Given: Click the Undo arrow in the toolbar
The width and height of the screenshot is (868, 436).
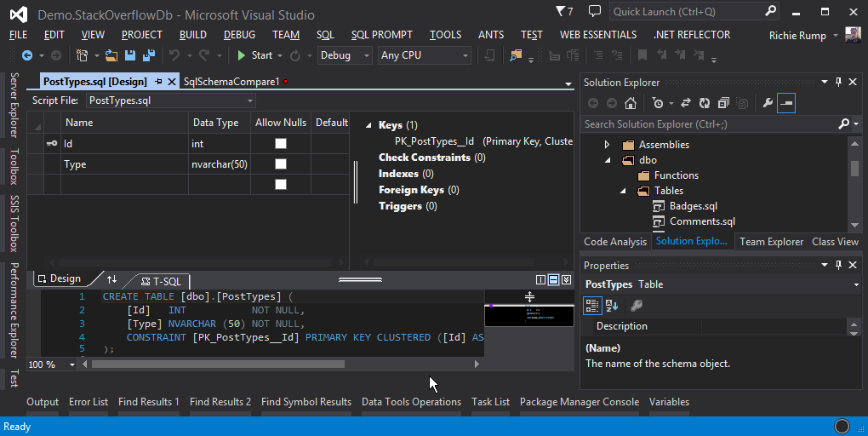Looking at the screenshot, I should tap(174, 55).
